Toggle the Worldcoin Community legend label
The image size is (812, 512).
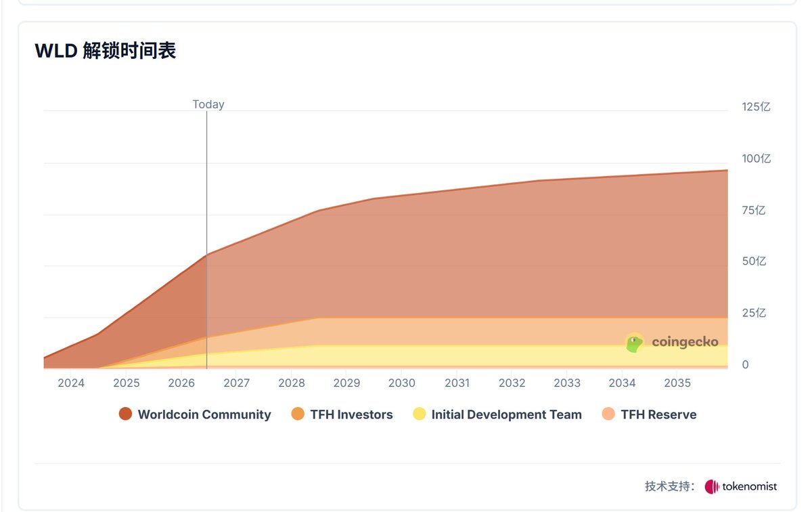click(x=204, y=414)
